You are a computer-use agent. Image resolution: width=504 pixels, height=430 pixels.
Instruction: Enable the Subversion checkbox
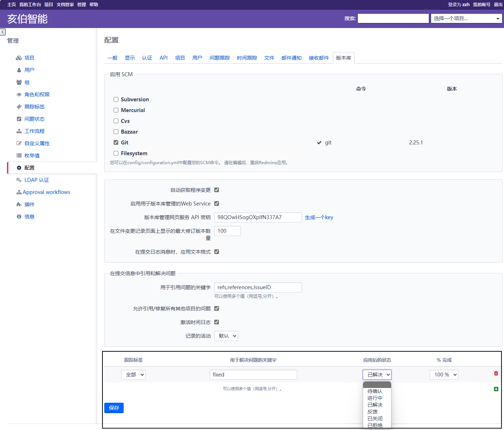[x=116, y=100]
